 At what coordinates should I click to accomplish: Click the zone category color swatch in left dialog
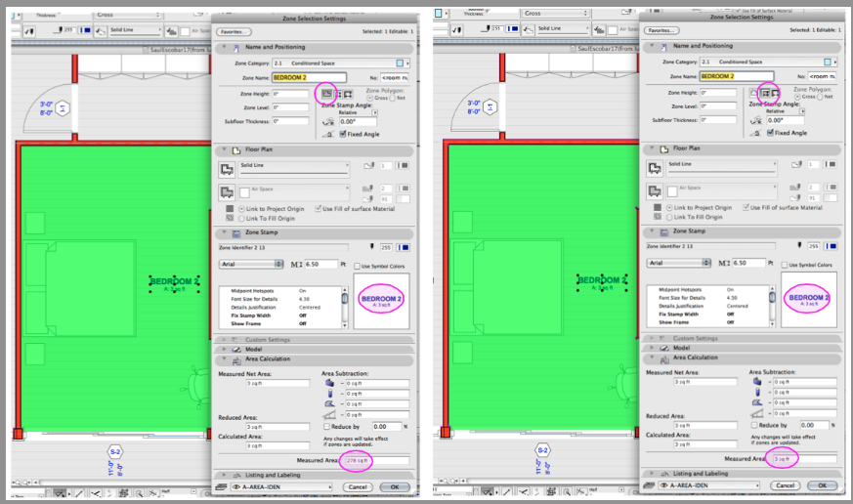[400, 63]
